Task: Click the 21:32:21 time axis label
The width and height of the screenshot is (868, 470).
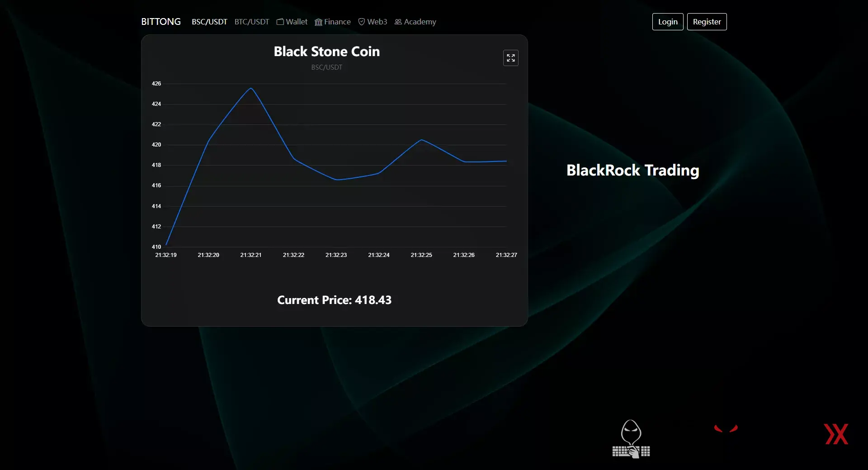Action: pyautogui.click(x=251, y=255)
